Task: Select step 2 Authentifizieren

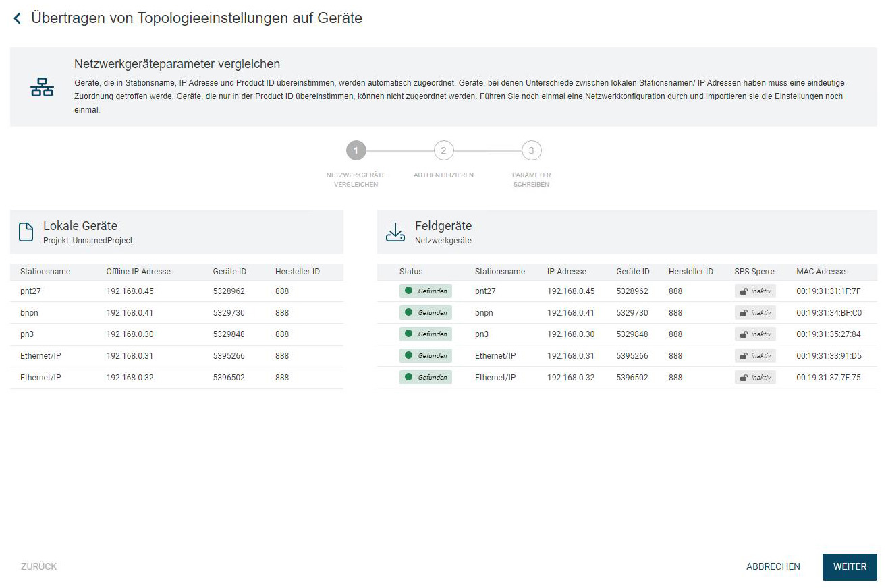Action: pyautogui.click(x=443, y=150)
